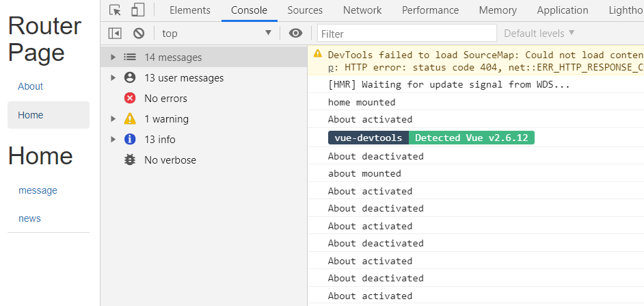This screenshot has height=306, width=644.
Task: Hide the console sidebar panel icon
Action: (116, 34)
